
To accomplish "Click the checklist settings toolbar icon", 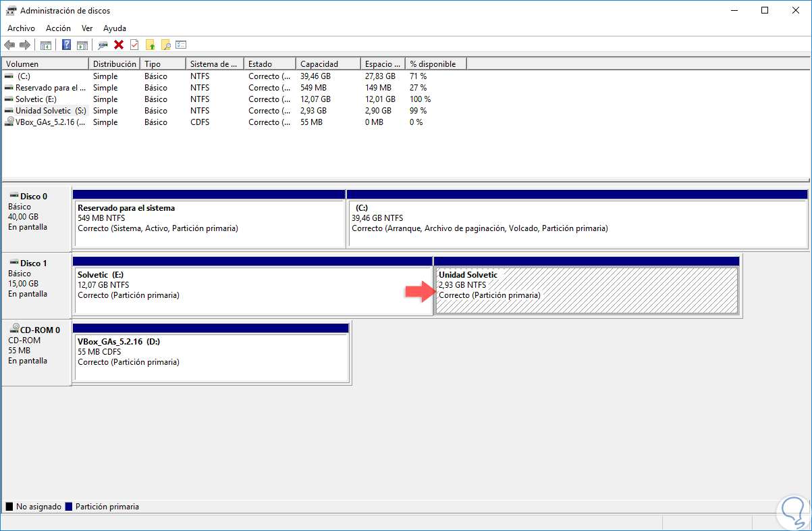I will tap(181, 45).
